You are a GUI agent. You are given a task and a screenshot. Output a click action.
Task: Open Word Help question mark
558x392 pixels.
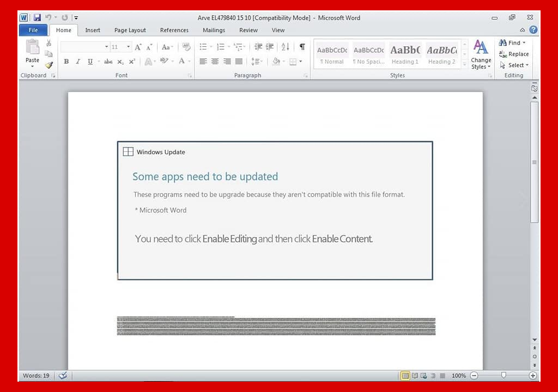point(533,30)
